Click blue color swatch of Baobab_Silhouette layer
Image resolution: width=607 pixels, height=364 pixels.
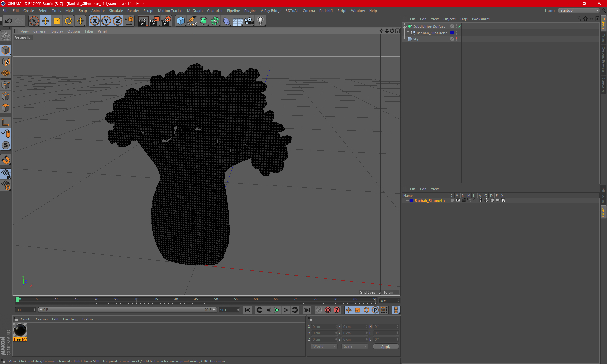pos(411,201)
